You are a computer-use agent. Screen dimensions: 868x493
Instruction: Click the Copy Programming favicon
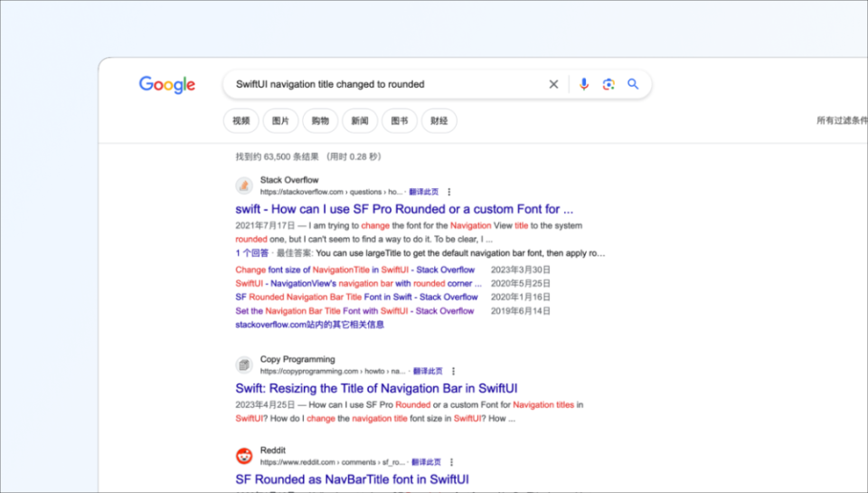[x=244, y=365]
